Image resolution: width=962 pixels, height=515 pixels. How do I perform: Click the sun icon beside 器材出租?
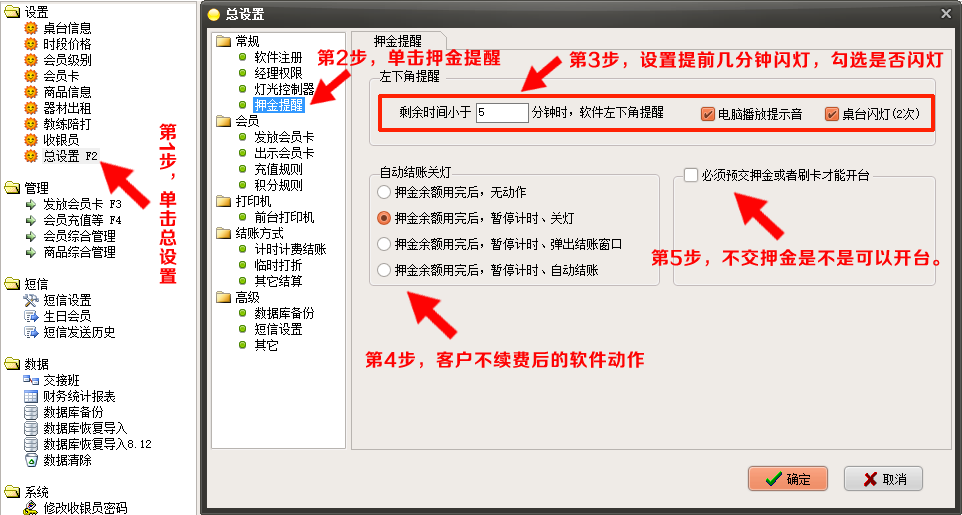tap(30, 107)
